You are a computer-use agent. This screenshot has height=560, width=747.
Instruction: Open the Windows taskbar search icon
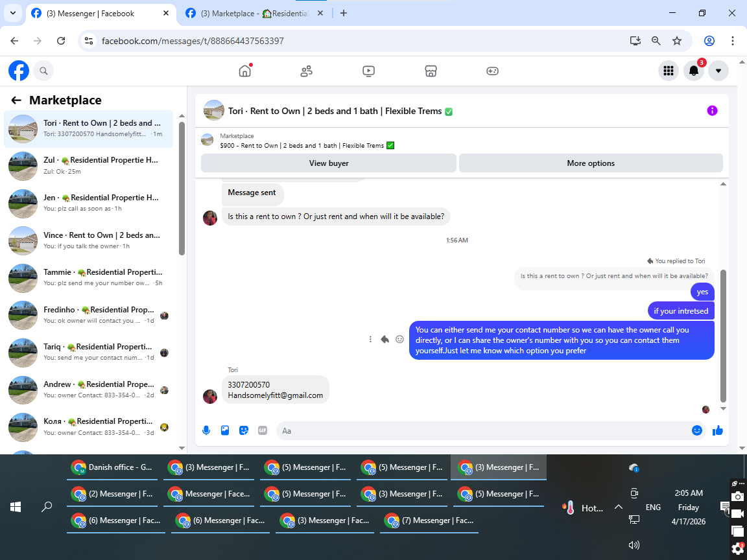pos(47,507)
